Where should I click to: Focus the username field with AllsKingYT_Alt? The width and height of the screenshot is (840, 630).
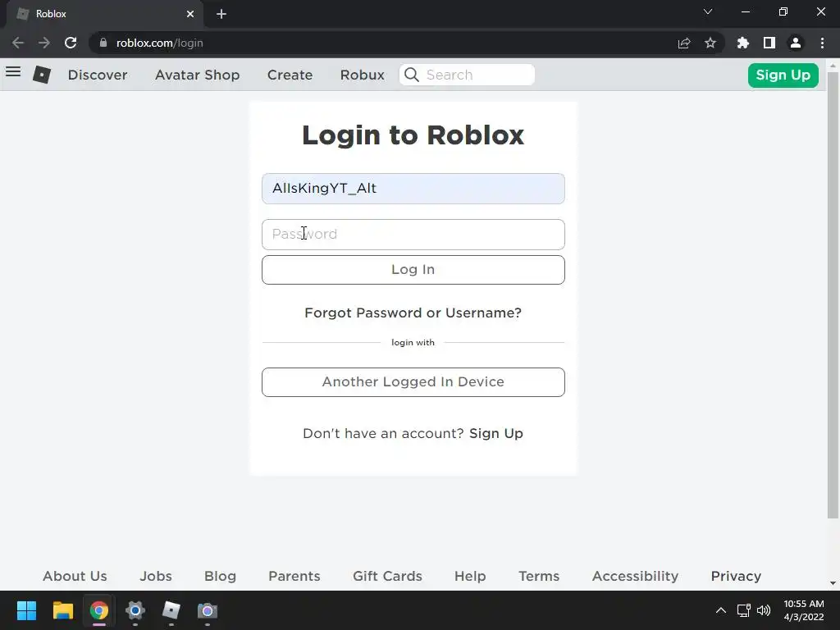[413, 189]
